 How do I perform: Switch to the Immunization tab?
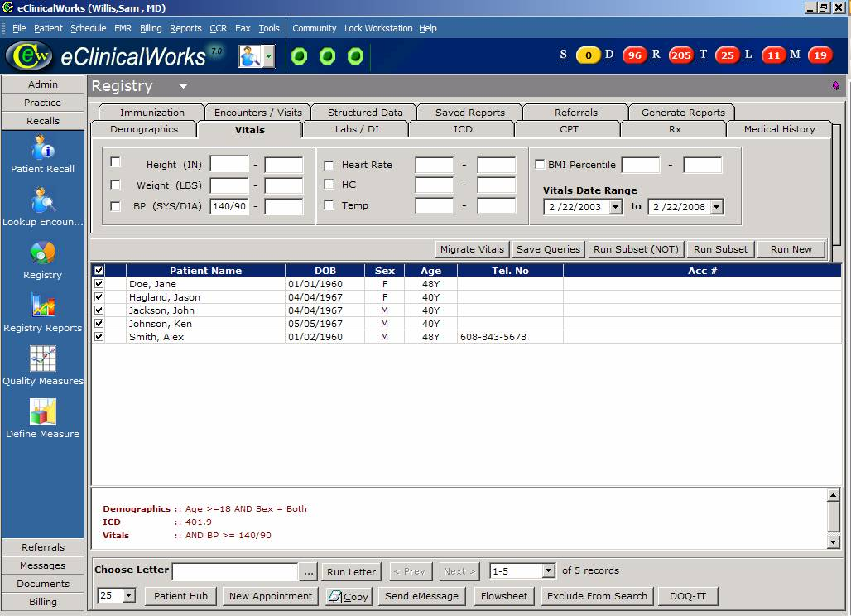click(152, 113)
